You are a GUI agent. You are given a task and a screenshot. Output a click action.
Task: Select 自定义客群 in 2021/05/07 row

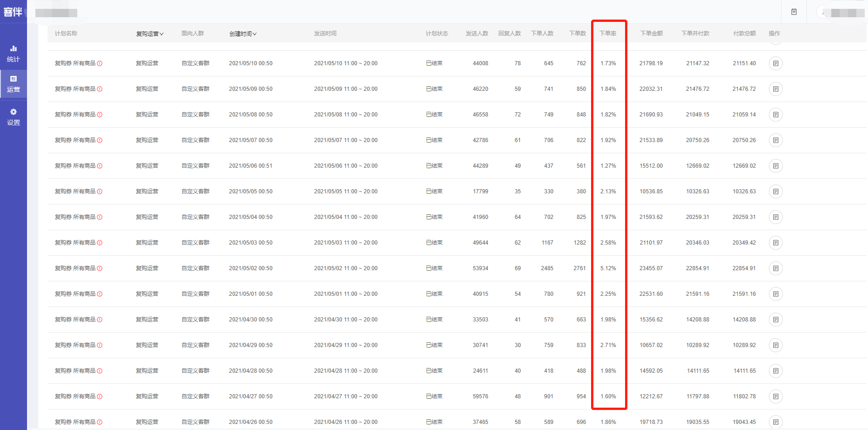point(195,140)
